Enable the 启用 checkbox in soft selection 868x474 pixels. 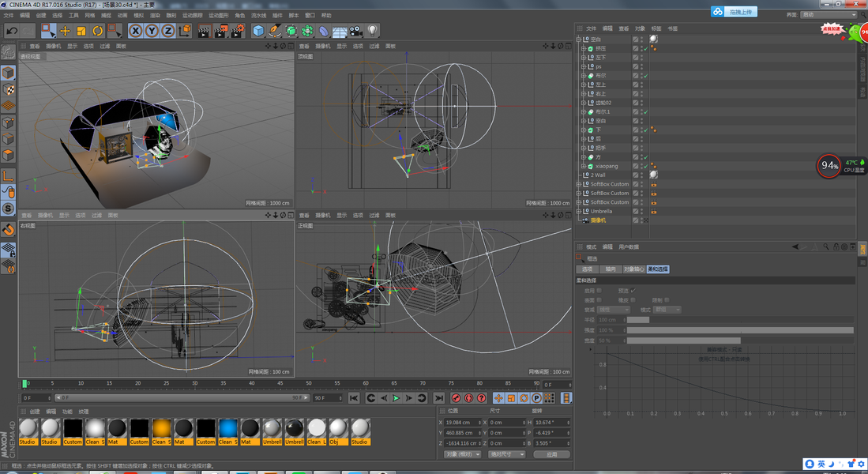click(599, 291)
